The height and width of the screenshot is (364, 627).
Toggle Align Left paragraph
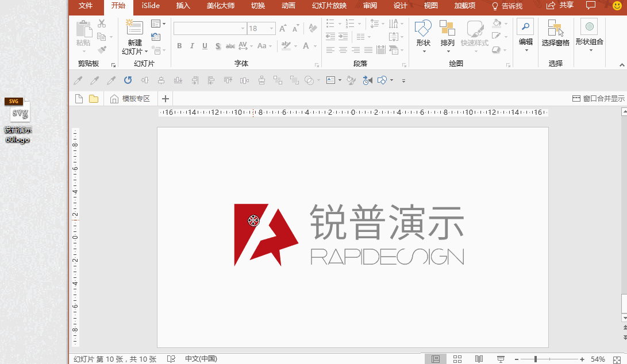[x=330, y=49]
